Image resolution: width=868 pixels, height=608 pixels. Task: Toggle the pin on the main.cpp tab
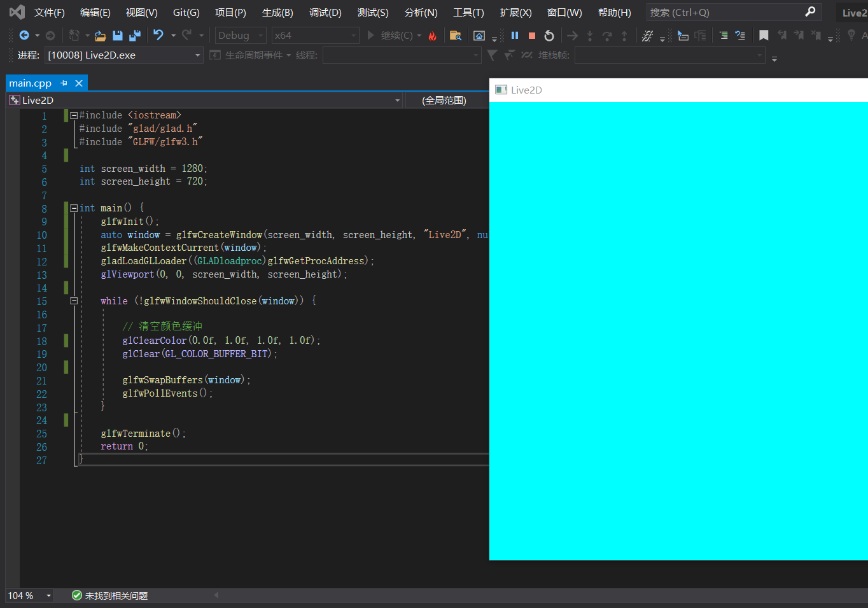[64, 83]
